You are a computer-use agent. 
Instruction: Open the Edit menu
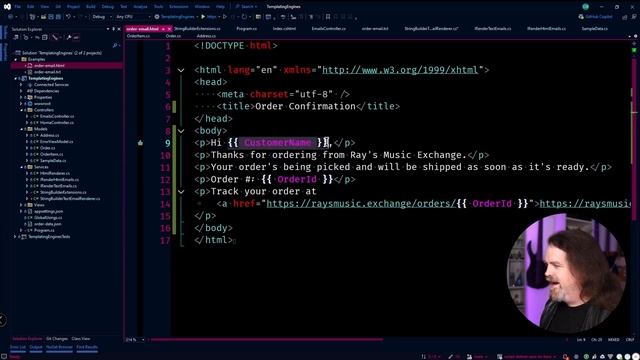[31, 7]
